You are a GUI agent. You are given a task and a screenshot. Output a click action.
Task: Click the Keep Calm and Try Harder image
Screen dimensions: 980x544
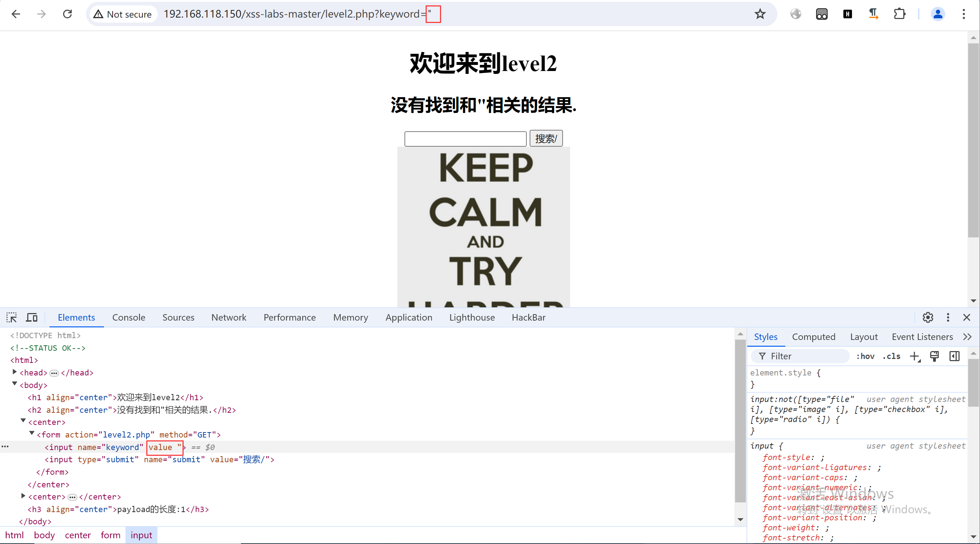point(483,227)
